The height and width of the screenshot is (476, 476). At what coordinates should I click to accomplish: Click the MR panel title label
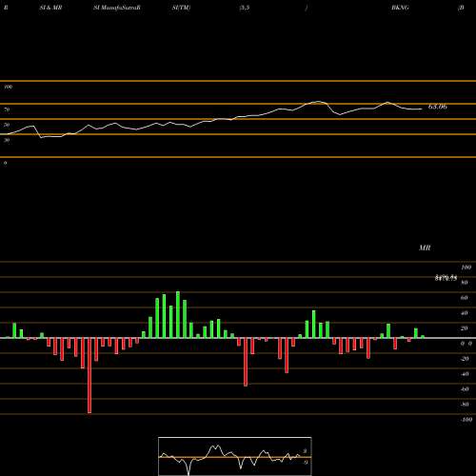point(425,248)
